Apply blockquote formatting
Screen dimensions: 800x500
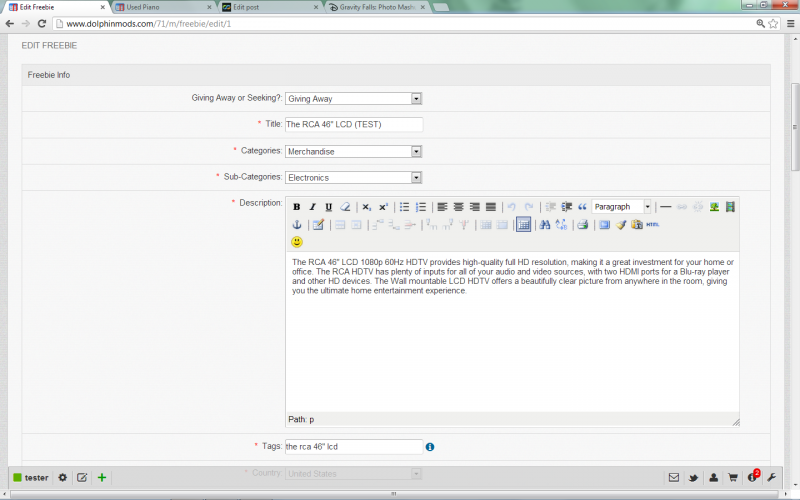(x=582, y=207)
